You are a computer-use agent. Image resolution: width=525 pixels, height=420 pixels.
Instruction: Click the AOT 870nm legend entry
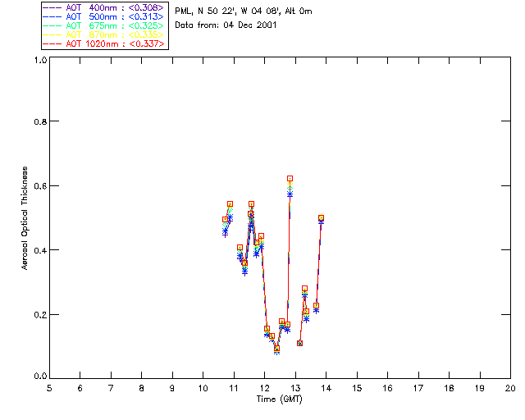pos(104,34)
